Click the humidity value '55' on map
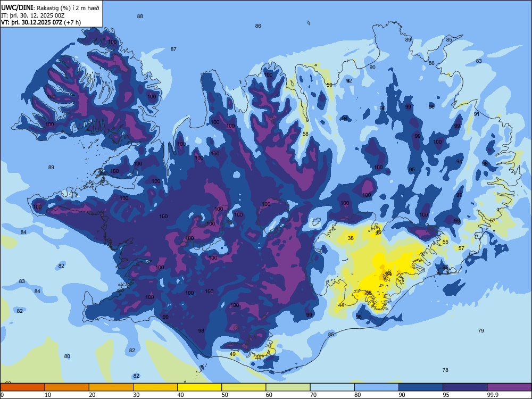 pyautogui.click(x=445, y=242)
